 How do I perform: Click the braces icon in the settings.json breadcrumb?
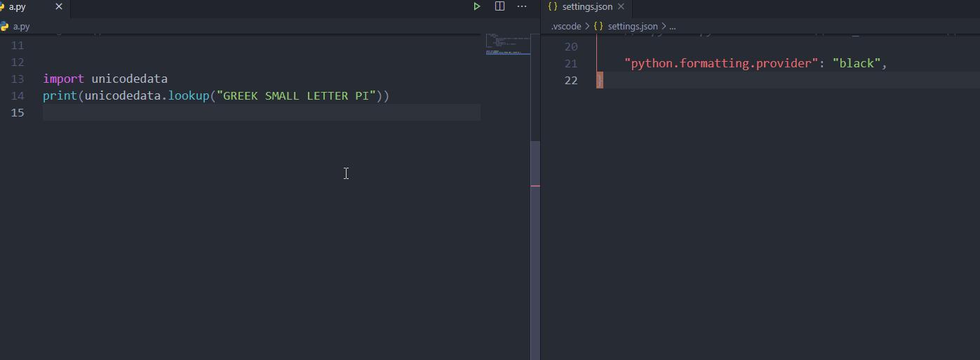point(598,27)
